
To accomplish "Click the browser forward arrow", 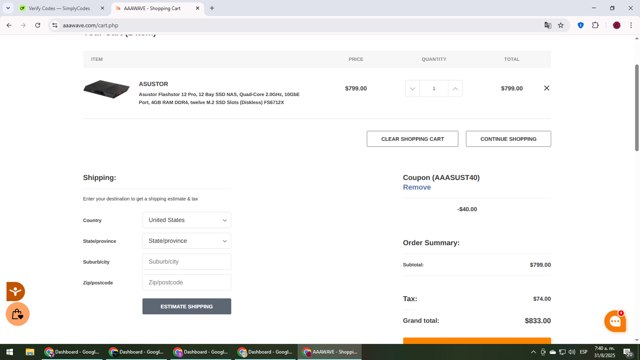I will (x=23, y=25).
